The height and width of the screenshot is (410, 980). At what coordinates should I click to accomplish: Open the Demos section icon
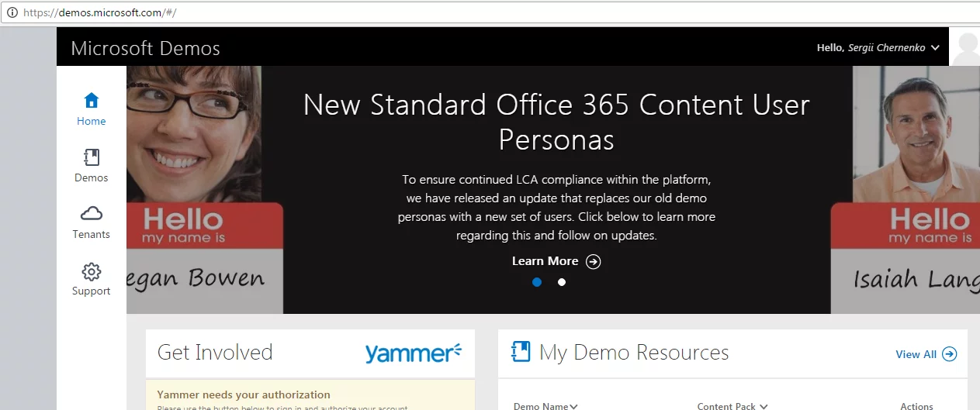pyautogui.click(x=91, y=158)
